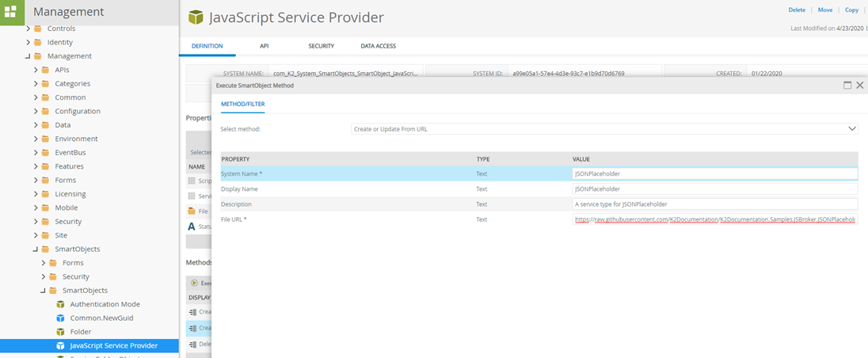The height and width of the screenshot is (358, 868).
Task: Expand the Licensing folder node
Action: pos(36,194)
